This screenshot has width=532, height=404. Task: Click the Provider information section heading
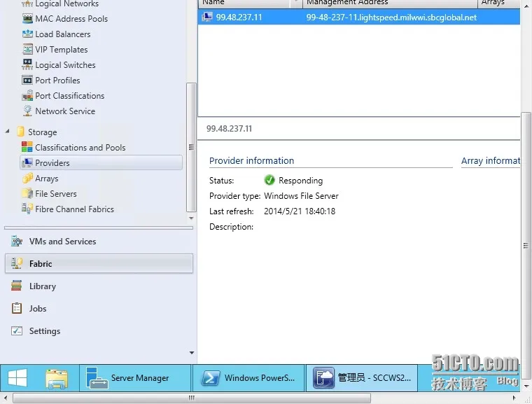(252, 160)
